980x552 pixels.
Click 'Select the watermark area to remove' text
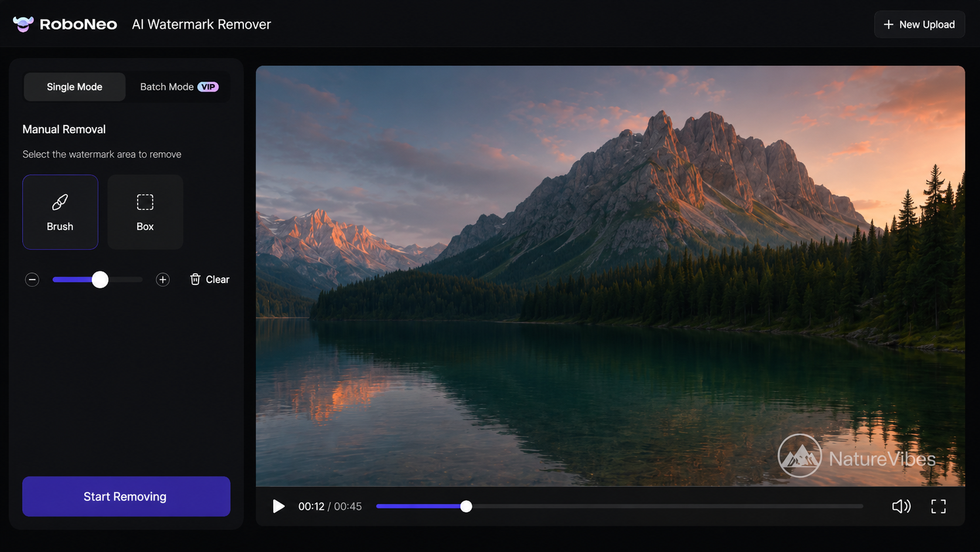coord(102,154)
